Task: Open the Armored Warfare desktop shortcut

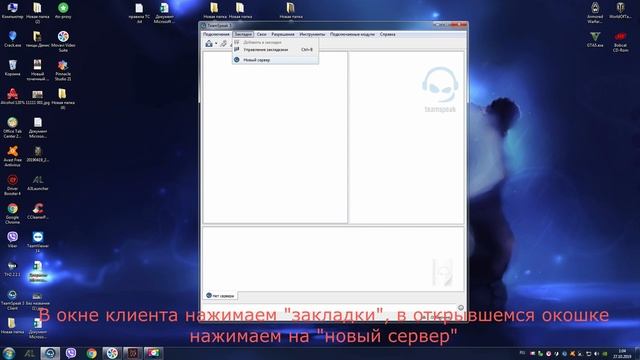Action: point(595,12)
